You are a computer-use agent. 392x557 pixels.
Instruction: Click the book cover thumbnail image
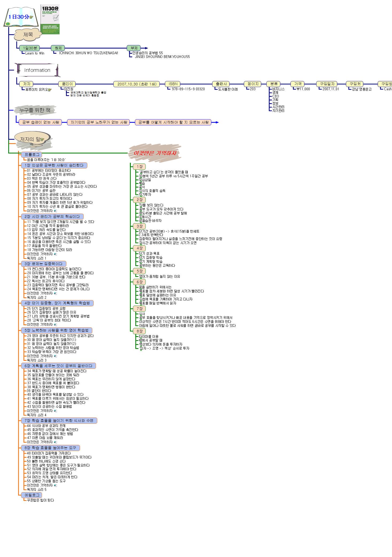[x=50, y=19]
